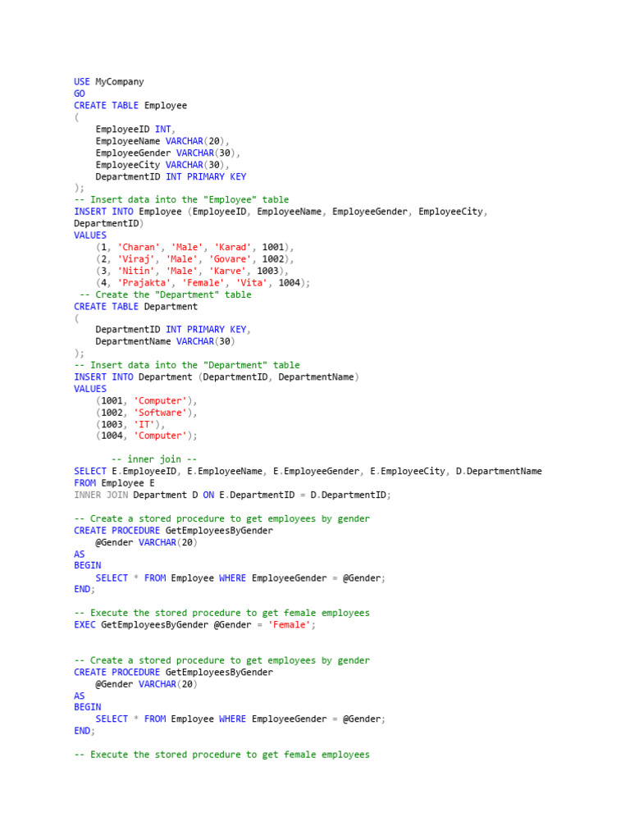Viewport: 630px width, 840px height.
Task: Click the value row "(1004, 'Computer')"
Action: [x=147, y=436]
